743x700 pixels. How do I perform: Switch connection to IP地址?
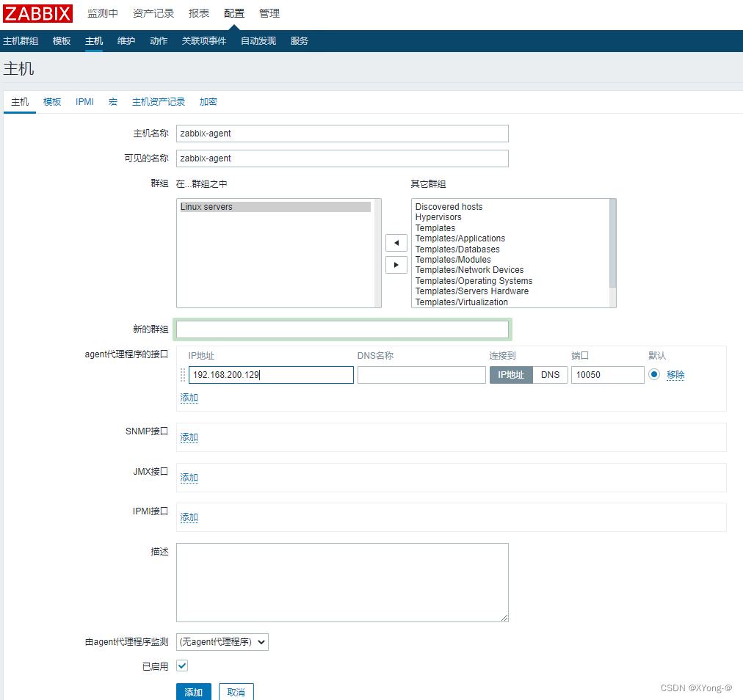tap(511, 375)
